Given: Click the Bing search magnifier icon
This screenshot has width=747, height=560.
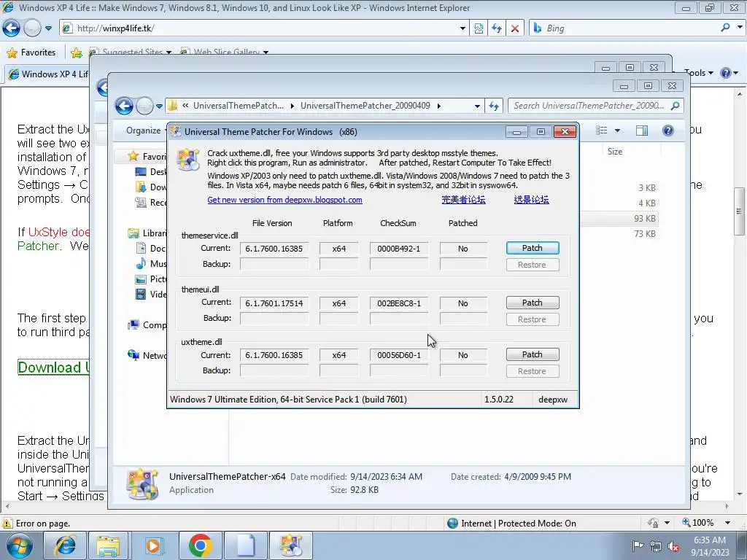Looking at the screenshot, I should [725, 28].
